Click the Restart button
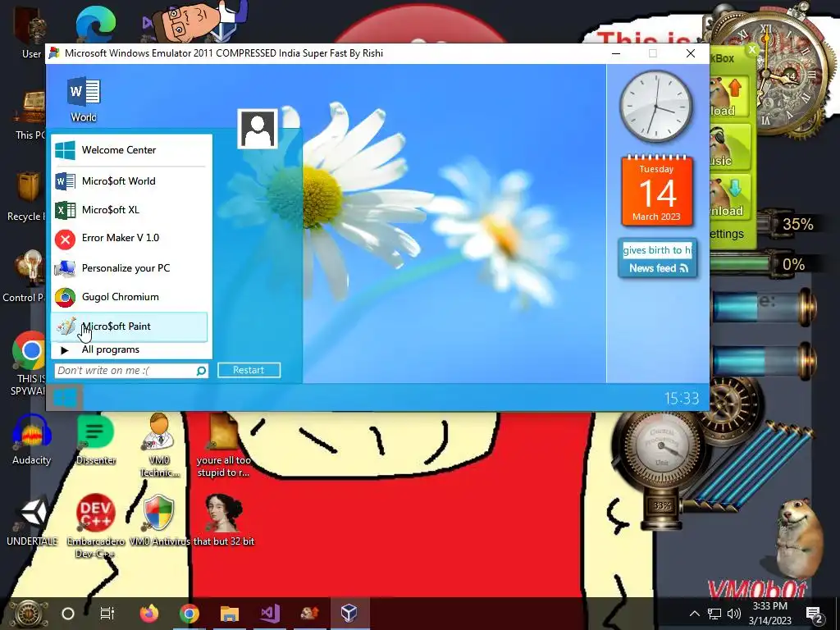Image resolution: width=840 pixels, height=630 pixels. [249, 370]
